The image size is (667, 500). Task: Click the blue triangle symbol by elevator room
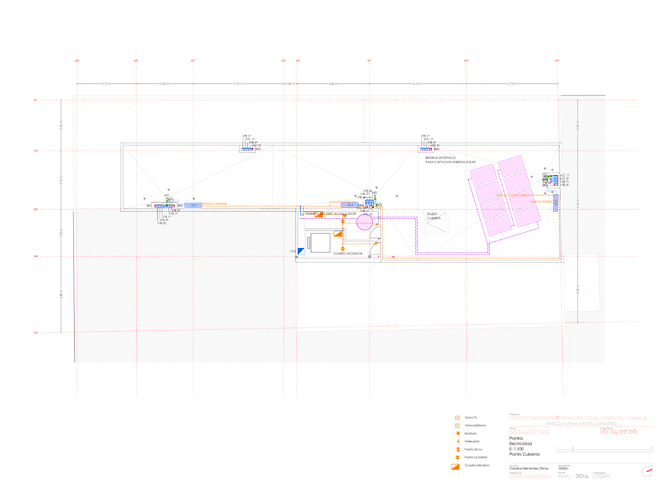(x=299, y=251)
